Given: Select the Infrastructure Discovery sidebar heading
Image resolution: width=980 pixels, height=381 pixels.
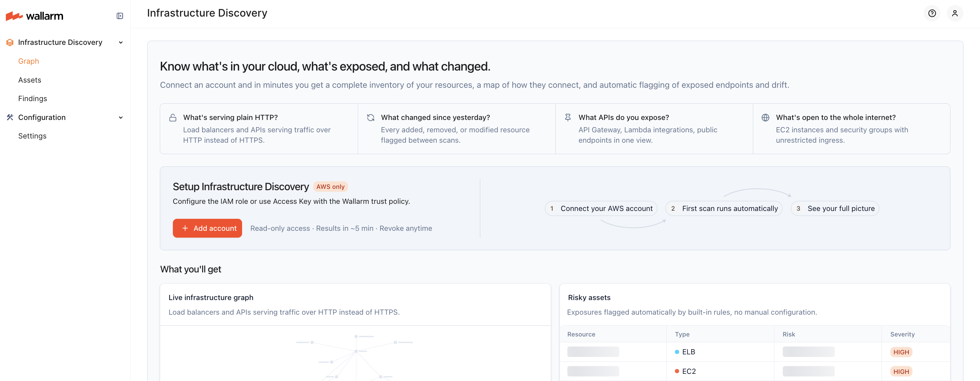Looking at the screenshot, I should point(60,42).
